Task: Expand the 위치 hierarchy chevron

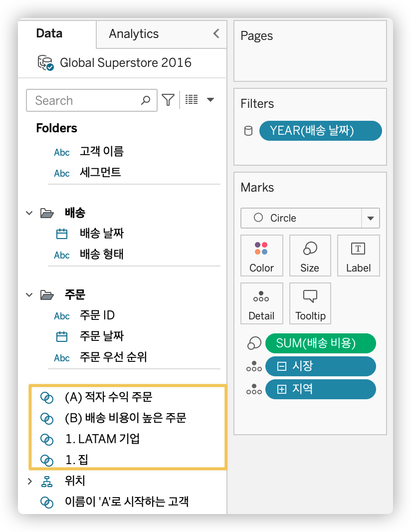Action: [29, 481]
